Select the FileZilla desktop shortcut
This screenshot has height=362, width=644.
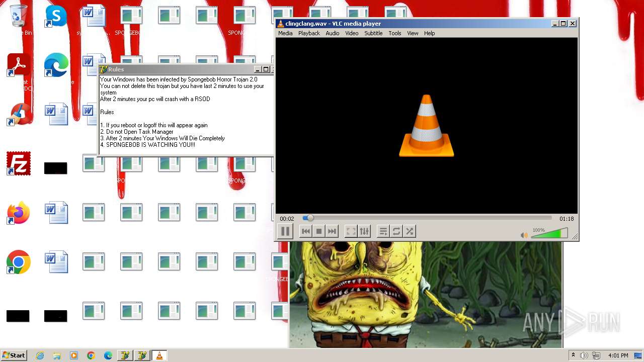[x=19, y=164]
